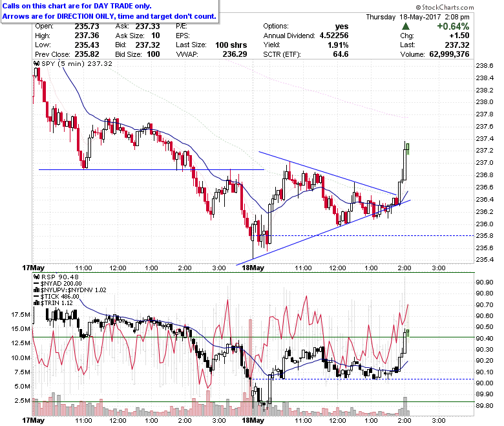Click the Options value yes
Screen dimensions: 504x426
pos(342,27)
